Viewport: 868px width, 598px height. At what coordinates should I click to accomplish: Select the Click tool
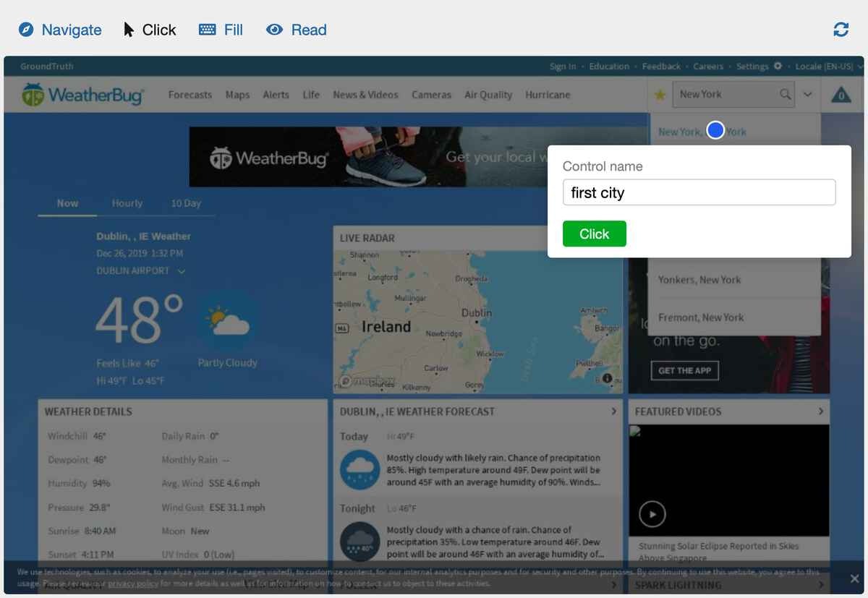[x=150, y=30]
